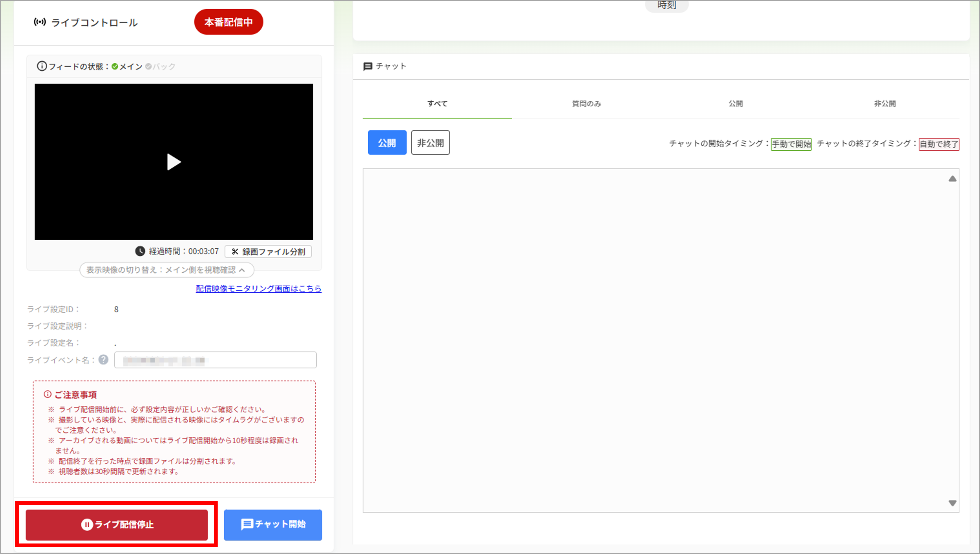Click the green メイン feed check icon
This screenshot has width=980, height=554.
115,67
